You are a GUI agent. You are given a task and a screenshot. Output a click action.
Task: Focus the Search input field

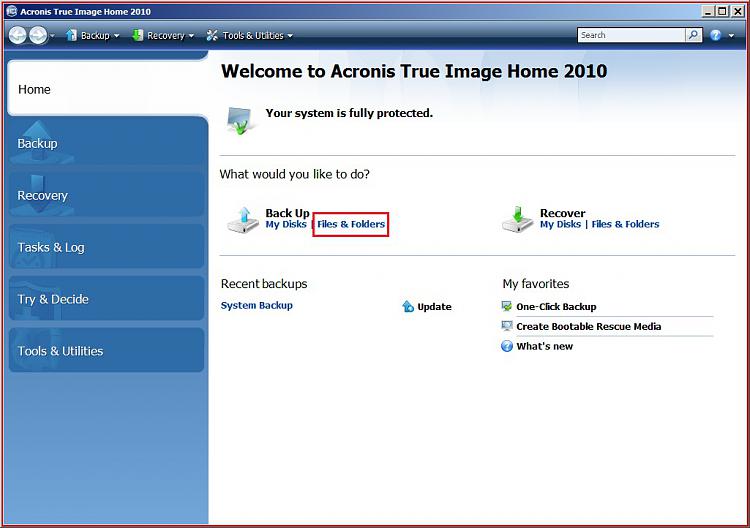(631, 35)
